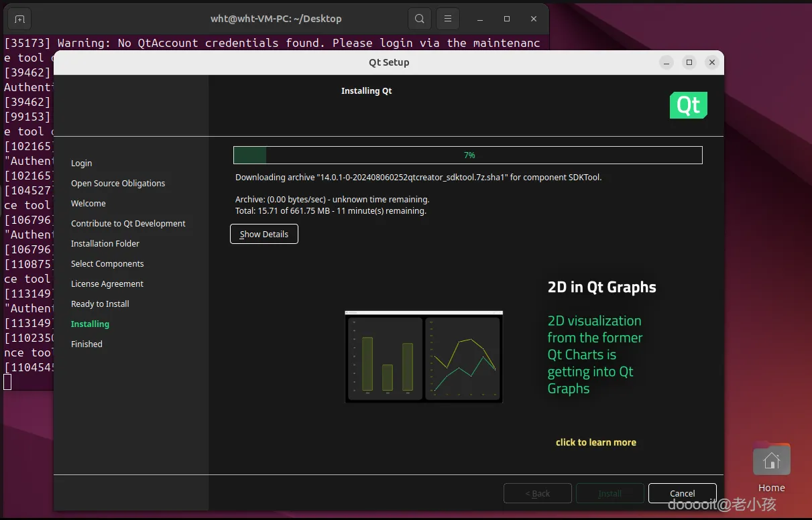Minimize the terminal window
This screenshot has width=812, height=520.
tap(480, 19)
